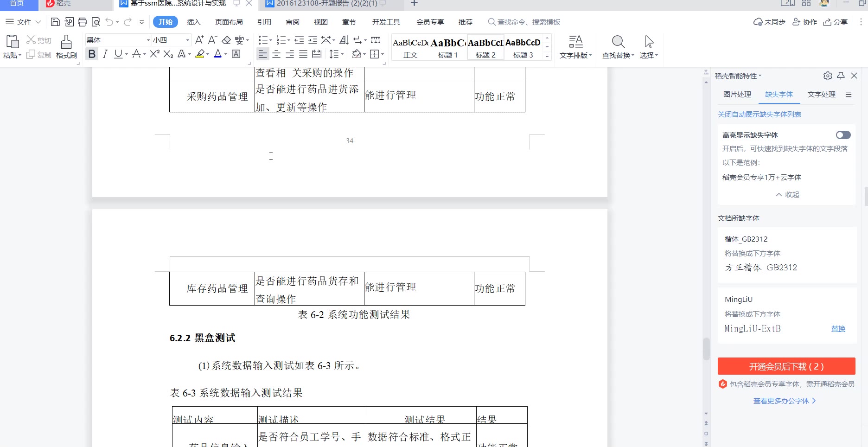
Task: Undo the last action
Action: pyautogui.click(x=109, y=22)
